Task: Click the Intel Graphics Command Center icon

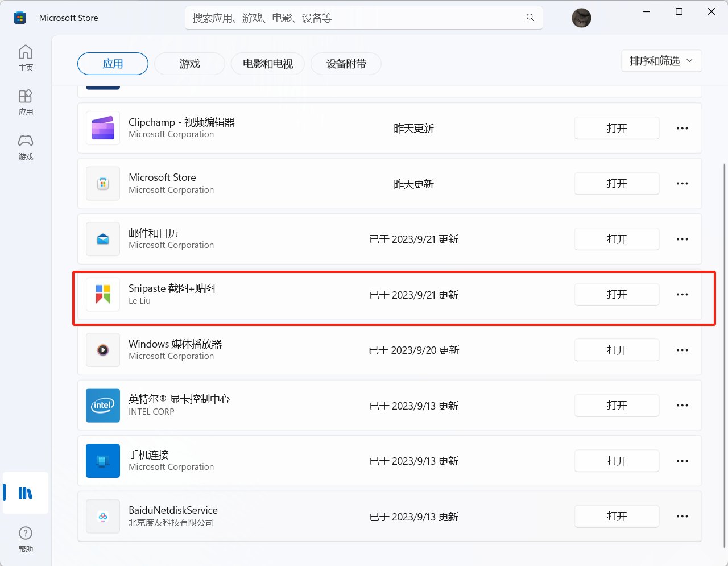Action: pos(103,405)
